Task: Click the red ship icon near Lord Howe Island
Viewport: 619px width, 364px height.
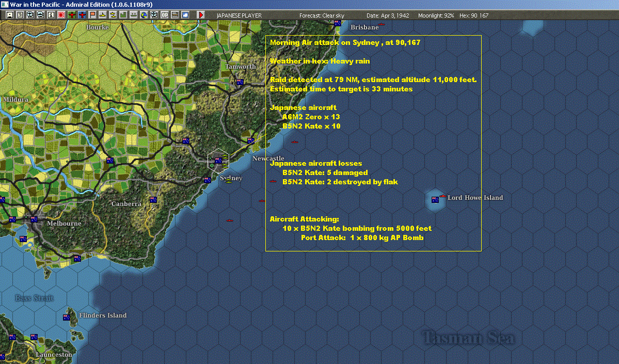Action: click(442, 196)
